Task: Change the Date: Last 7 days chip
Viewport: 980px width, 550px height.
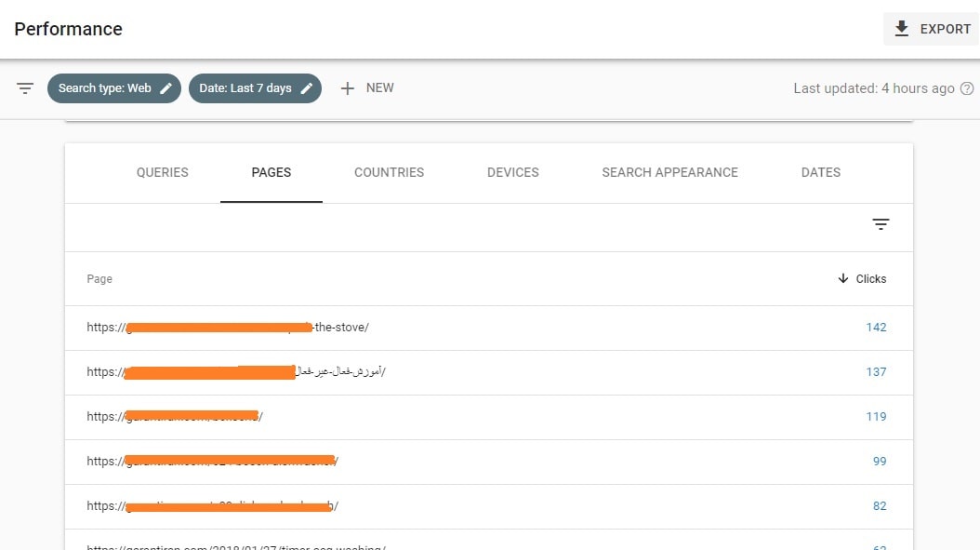Action: (x=245, y=88)
